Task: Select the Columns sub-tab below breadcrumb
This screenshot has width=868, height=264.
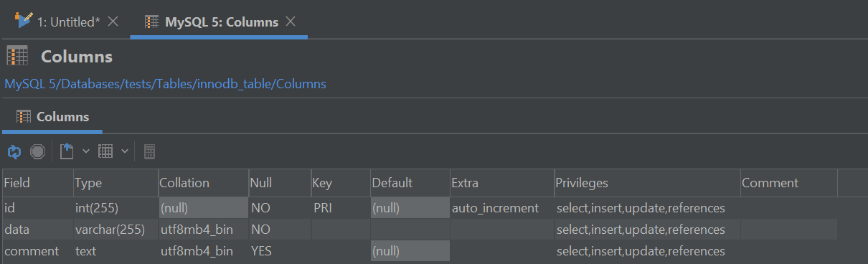Action: point(52,117)
